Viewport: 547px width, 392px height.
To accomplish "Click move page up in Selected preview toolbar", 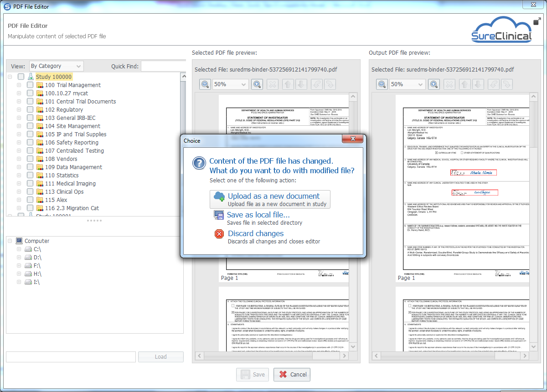I will [288, 84].
